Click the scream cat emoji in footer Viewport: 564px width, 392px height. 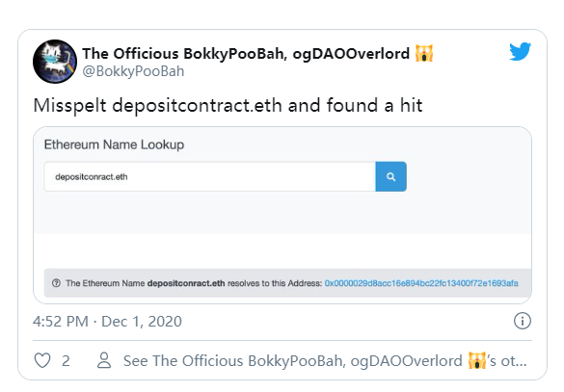477,360
